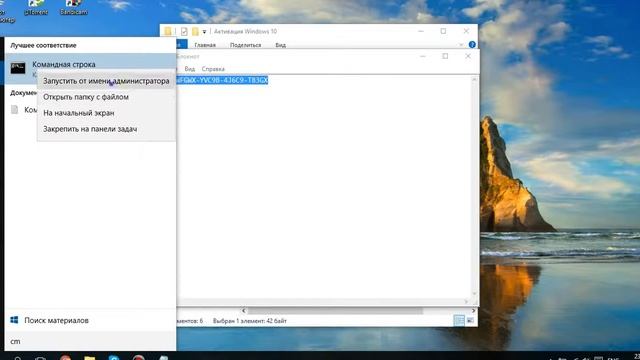Click the Bandicam desktop shortcut
This screenshot has width=640, height=360.
click(x=73, y=8)
